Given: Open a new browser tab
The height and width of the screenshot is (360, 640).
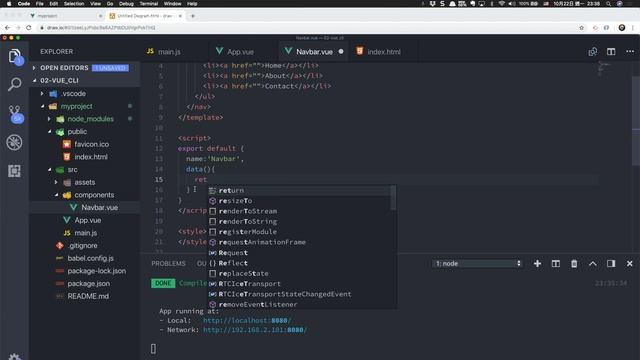Looking at the screenshot, I should click(x=193, y=16).
